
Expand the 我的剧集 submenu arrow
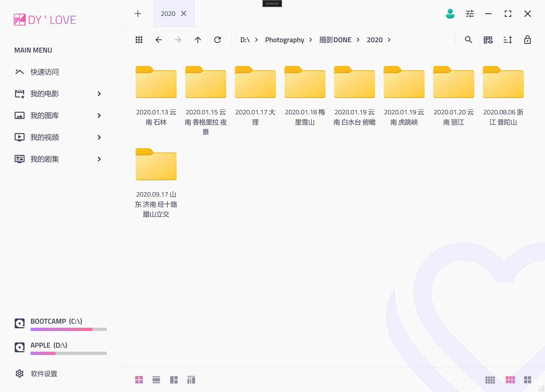coord(99,159)
